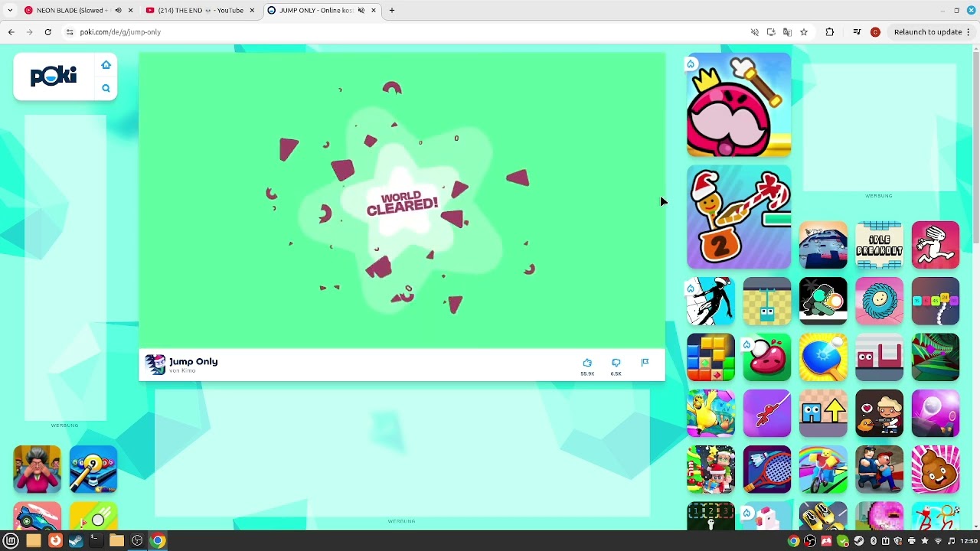
Task: Click the Jump Only title text
Action: click(x=193, y=361)
